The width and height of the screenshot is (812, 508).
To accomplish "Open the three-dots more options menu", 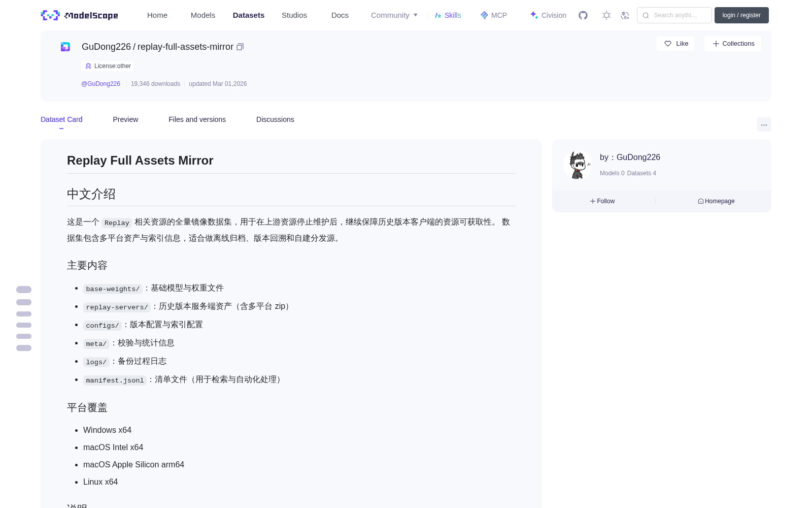I will [x=764, y=124].
